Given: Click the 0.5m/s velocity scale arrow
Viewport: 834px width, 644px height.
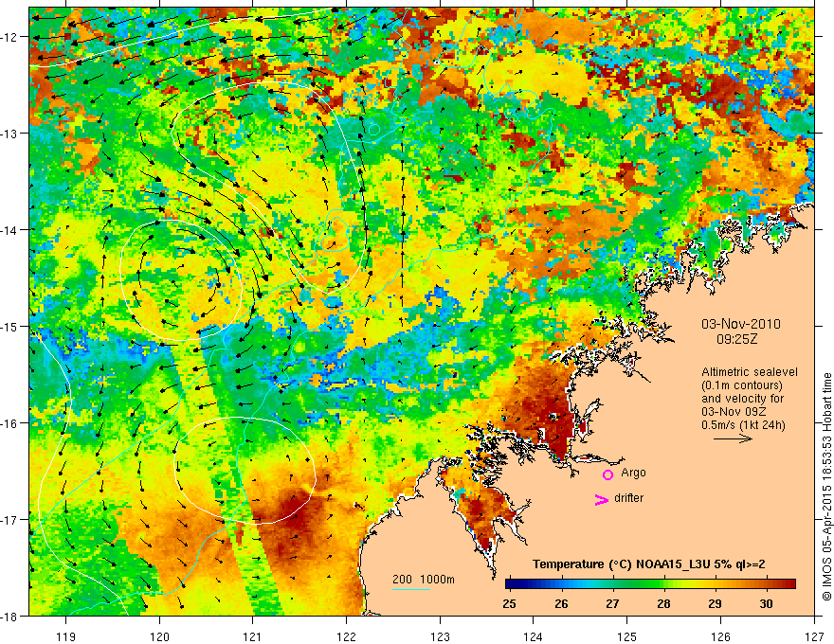Looking at the screenshot, I should click(x=733, y=438).
